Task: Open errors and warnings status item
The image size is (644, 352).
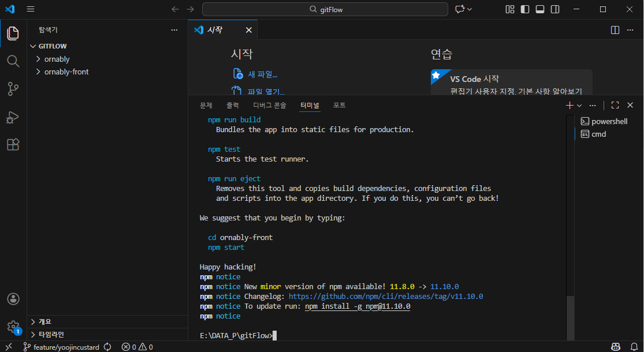Action: pos(137,347)
